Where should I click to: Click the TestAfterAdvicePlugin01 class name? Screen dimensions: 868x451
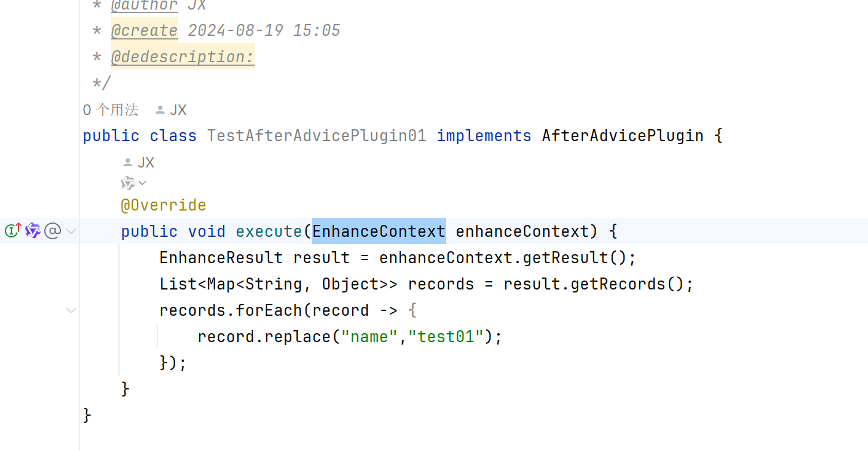click(x=317, y=136)
